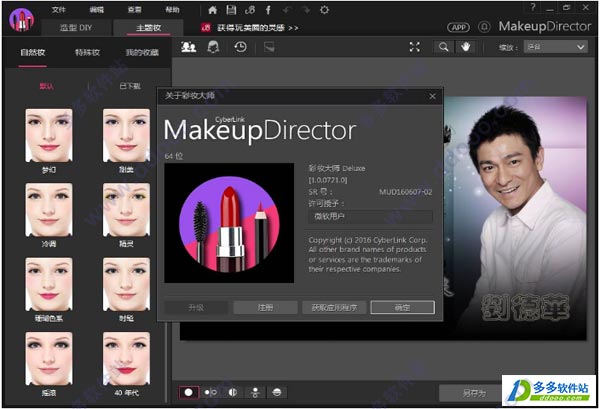Click the red Beauty Circle badge beside inspiration link
Screen dimensions: 600x409
point(206,28)
